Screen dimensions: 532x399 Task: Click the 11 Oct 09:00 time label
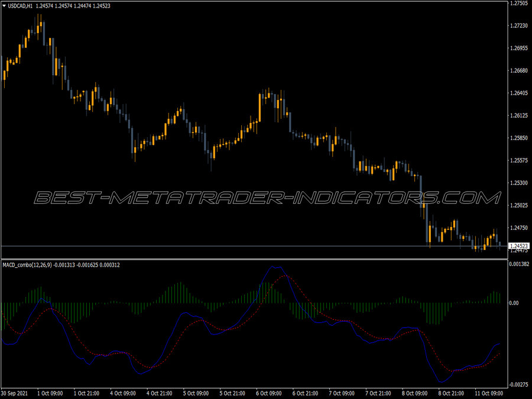489,393
